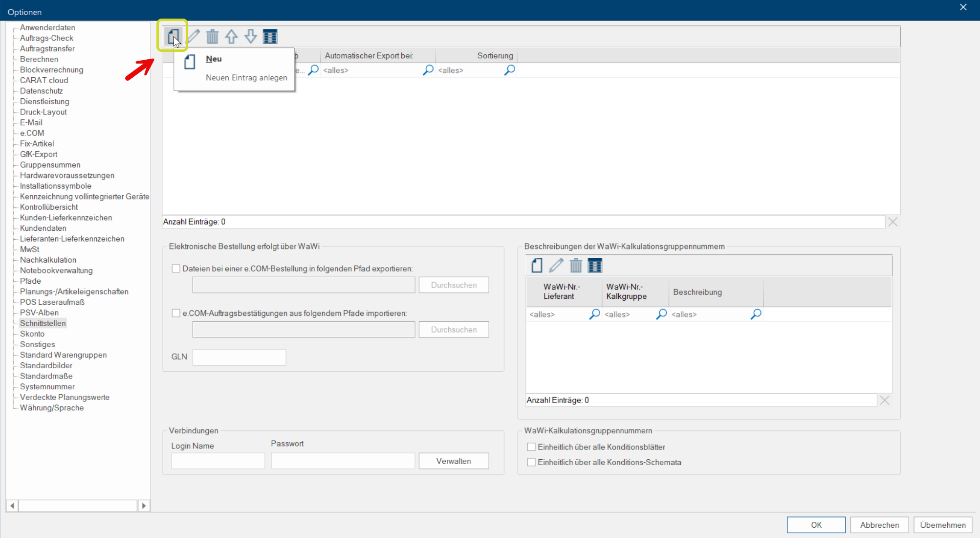Open Automatischer Export filter magnifier
The height and width of the screenshot is (538, 980).
click(x=428, y=70)
